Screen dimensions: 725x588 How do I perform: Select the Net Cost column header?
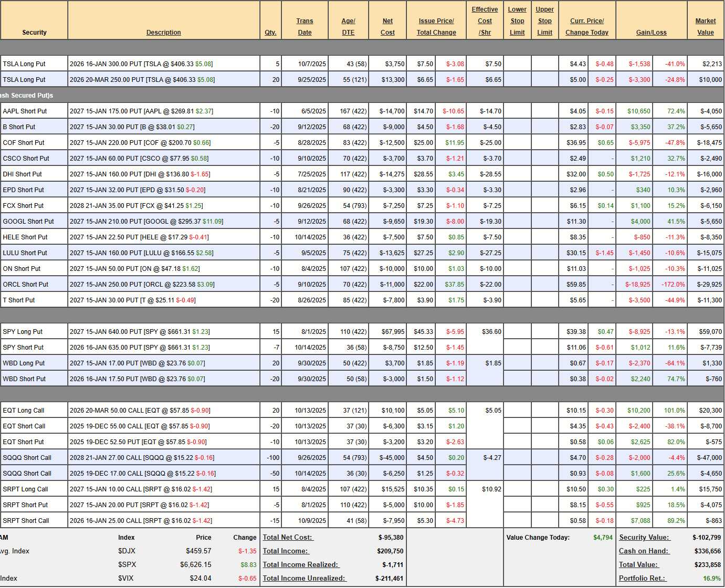pos(387,27)
